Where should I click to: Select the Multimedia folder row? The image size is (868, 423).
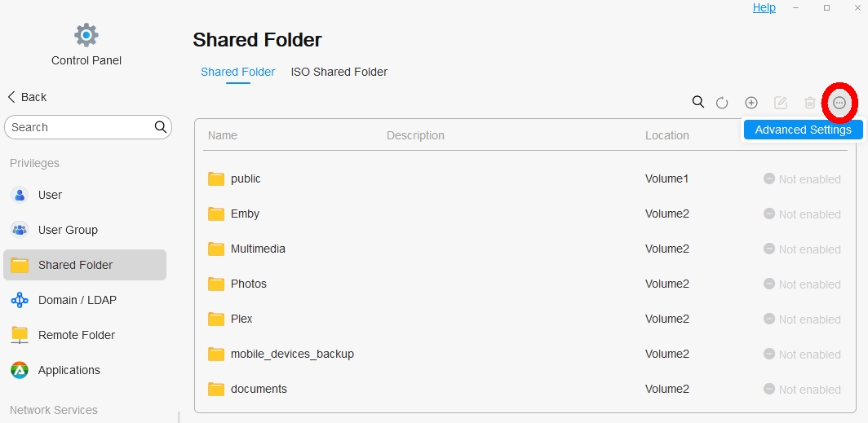(258, 249)
